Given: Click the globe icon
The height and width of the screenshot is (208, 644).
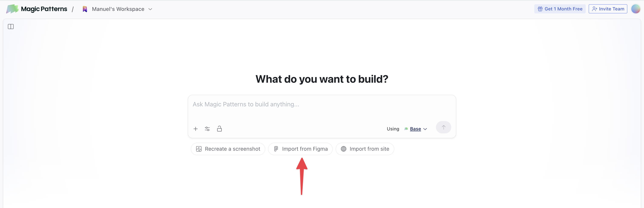Looking at the screenshot, I should click(344, 149).
